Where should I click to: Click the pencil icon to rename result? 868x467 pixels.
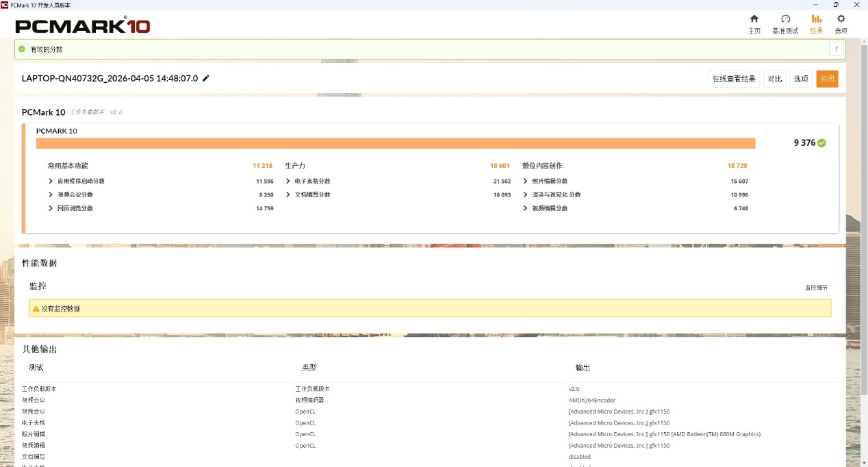point(206,78)
